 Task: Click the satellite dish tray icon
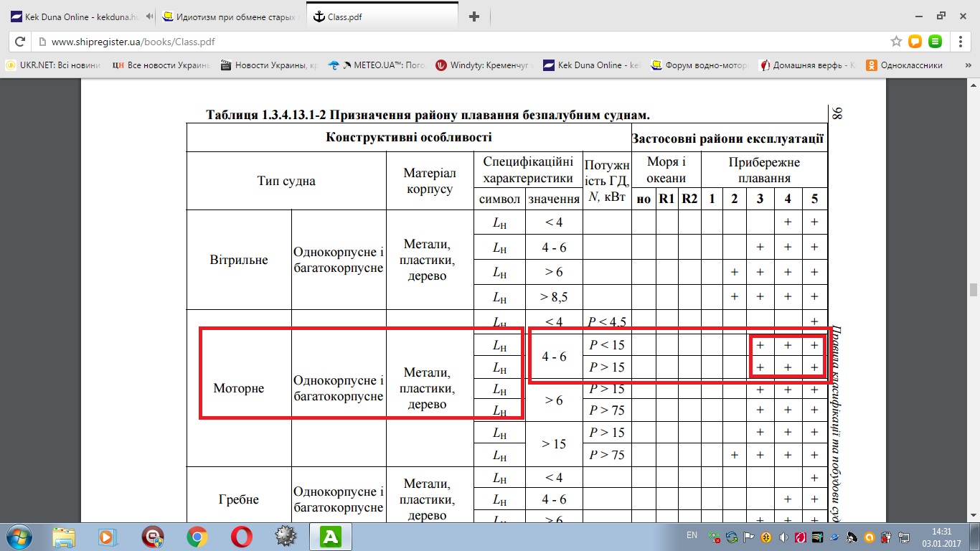point(852,537)
